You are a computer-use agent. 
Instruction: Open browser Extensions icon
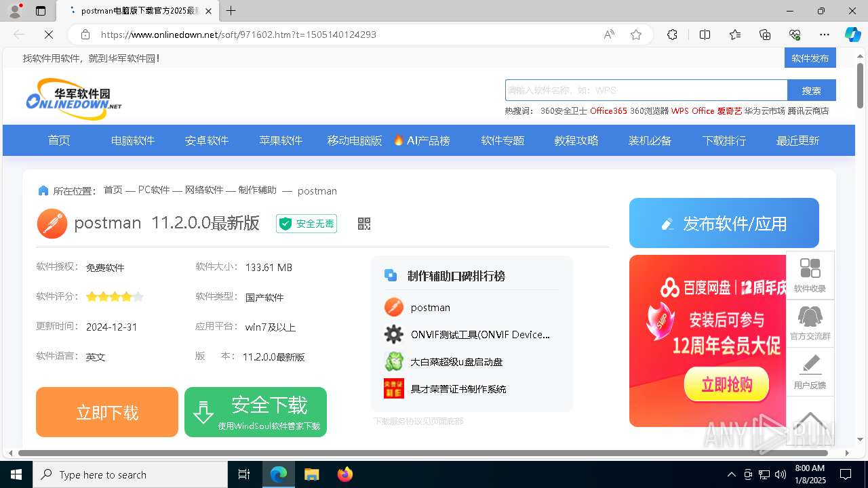point(672,35)
